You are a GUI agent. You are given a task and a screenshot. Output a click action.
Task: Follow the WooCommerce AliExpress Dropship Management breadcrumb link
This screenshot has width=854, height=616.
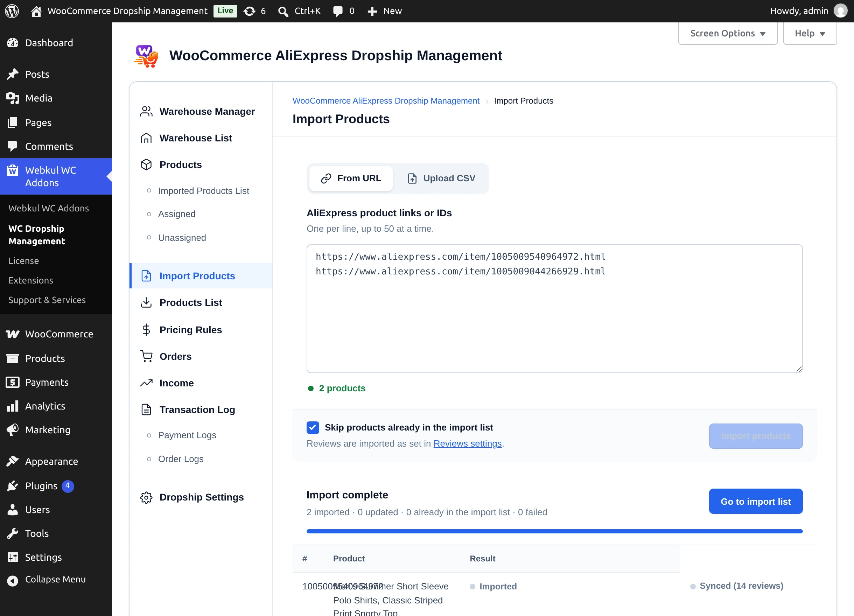click(x=386, y=101)
